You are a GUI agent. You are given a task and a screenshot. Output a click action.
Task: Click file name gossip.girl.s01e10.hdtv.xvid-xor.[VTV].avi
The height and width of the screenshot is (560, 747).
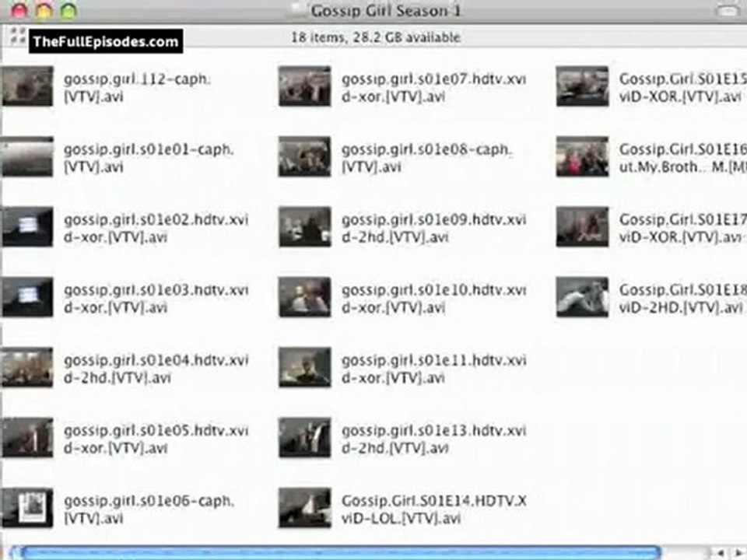point(434,299)
